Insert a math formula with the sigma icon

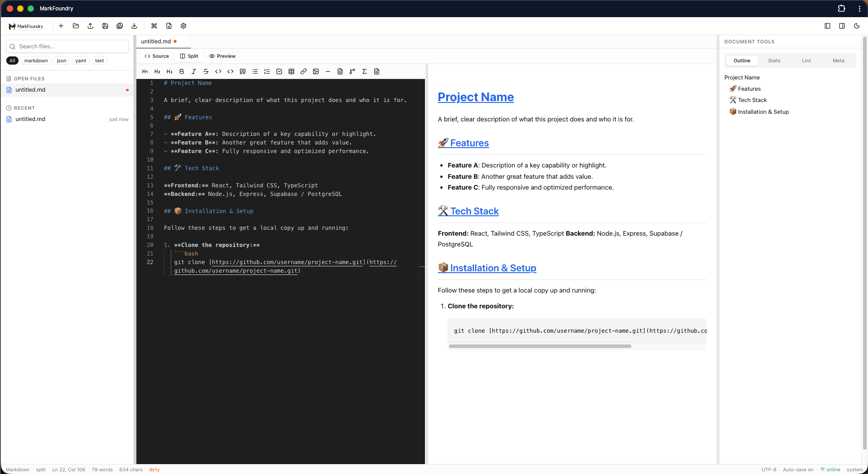point(364,71)
